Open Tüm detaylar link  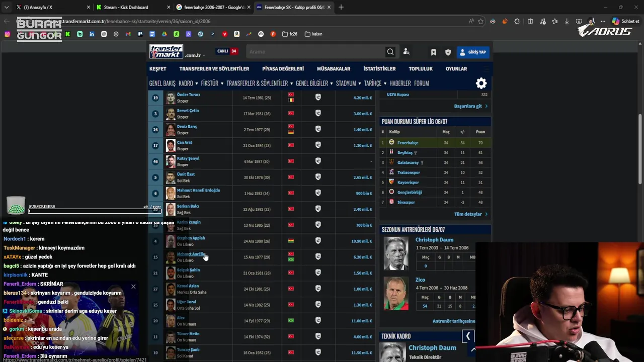(x=471, y=214)
